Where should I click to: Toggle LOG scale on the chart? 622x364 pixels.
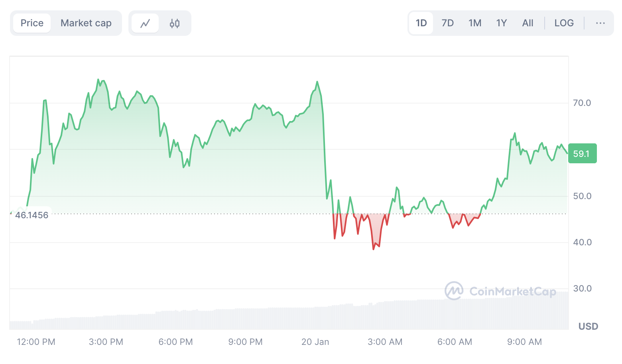click(x=564, y=23)
